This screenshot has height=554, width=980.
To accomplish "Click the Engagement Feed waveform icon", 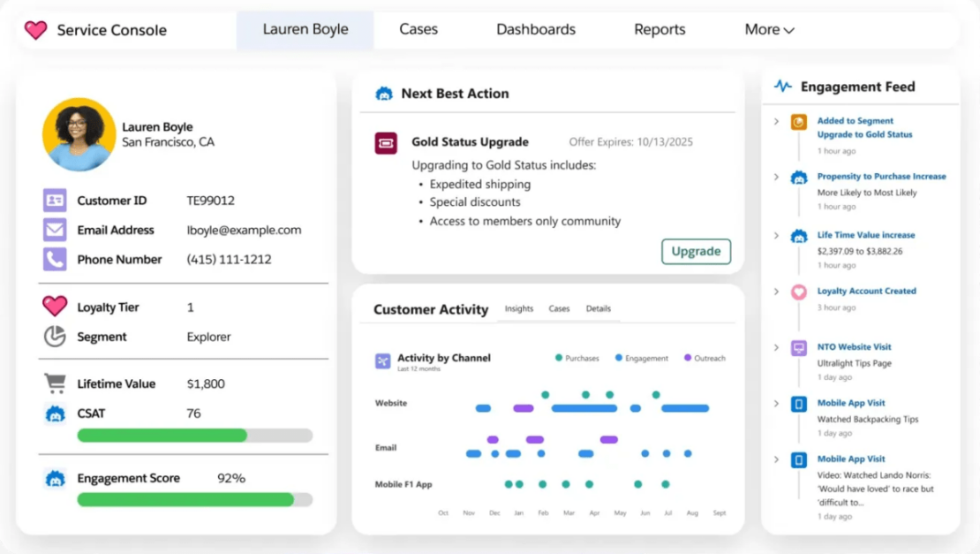I will coord(781,86).
